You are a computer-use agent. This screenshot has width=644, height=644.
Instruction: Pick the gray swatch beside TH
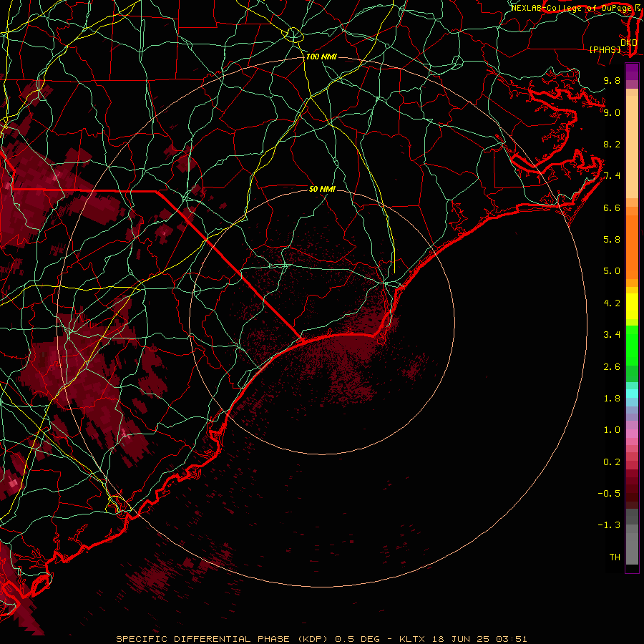632,548
